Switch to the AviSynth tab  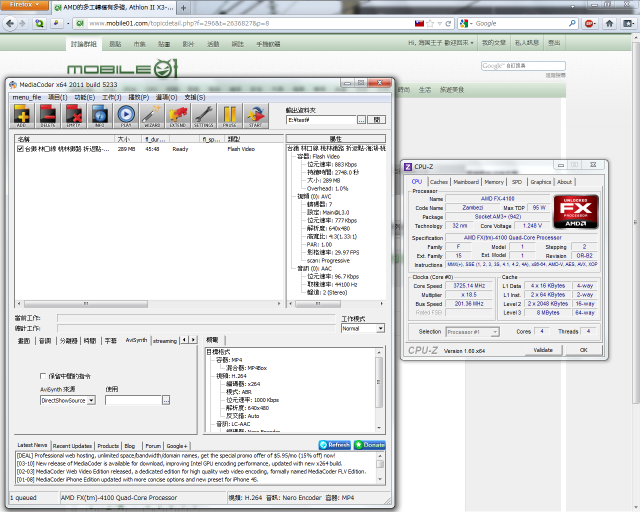pyautogui.click(x=136, y=340)
